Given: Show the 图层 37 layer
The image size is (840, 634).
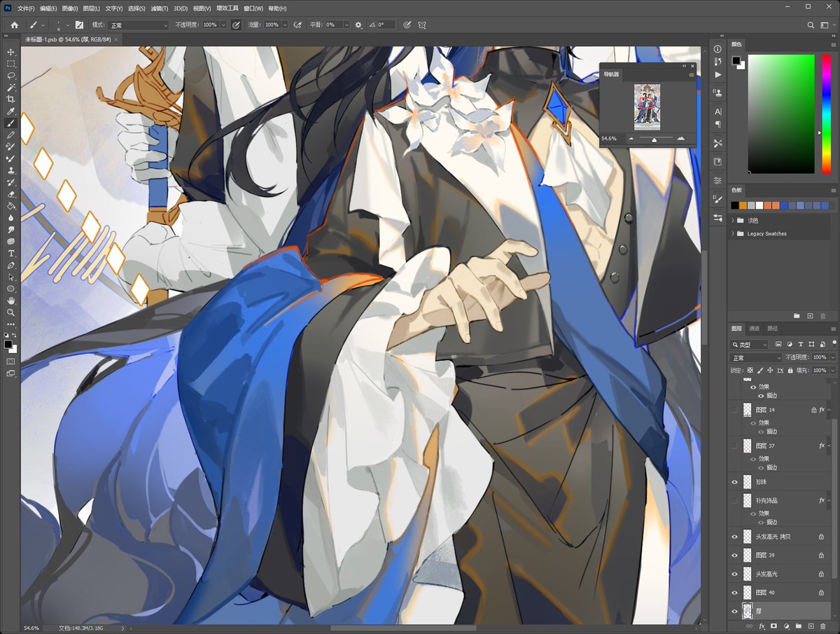Looking at the screenshot, I should coord(734,446).
